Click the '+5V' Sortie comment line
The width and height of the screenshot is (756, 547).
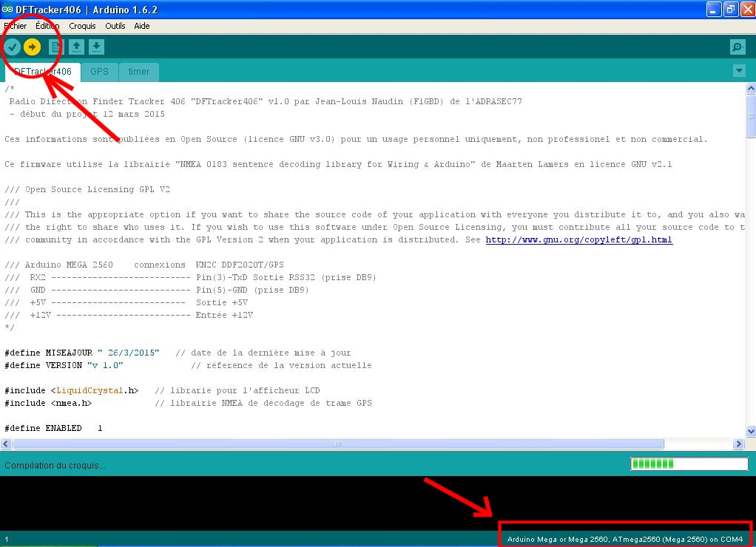tap(126, 302)
